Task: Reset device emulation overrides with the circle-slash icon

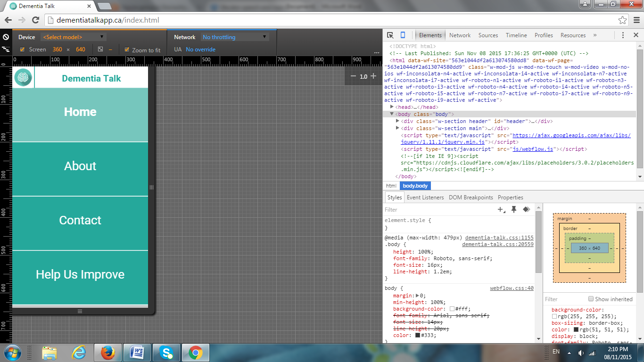Action: [x=6, y=37]
